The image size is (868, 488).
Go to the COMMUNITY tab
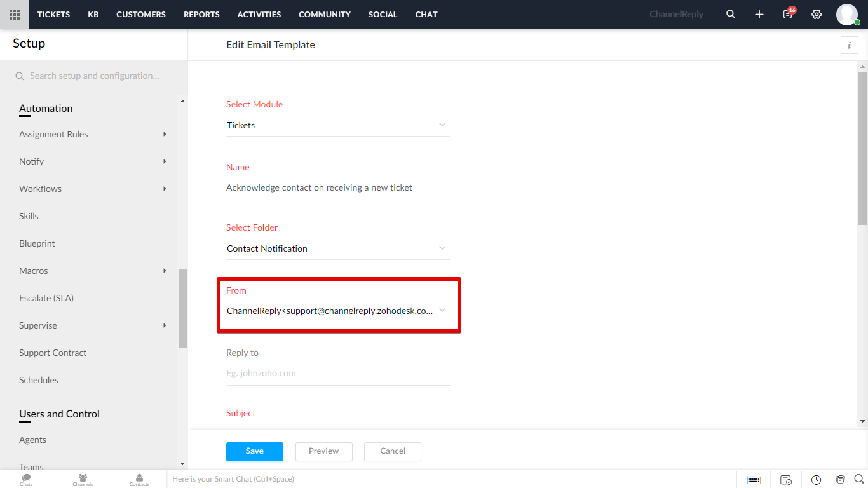tap(325, 14)
